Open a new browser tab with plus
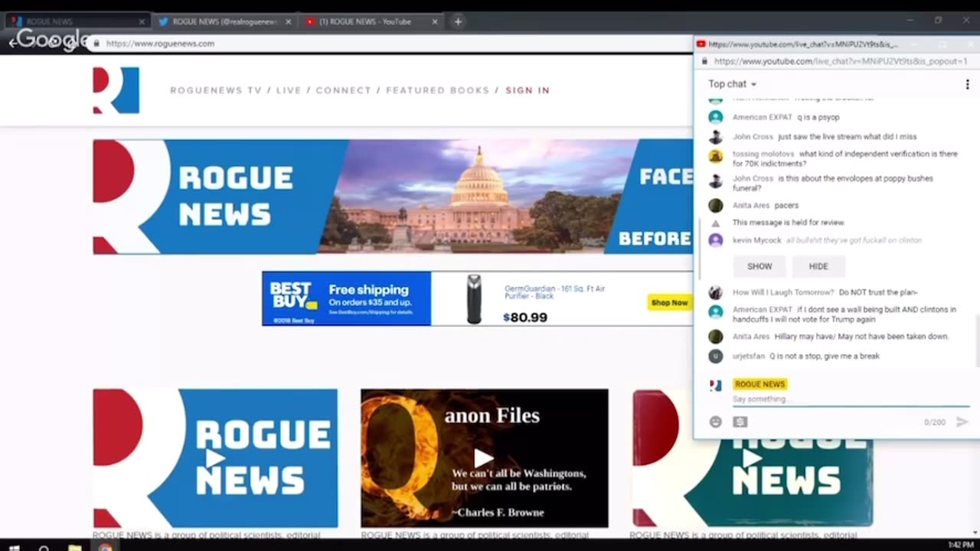This screenshot has height=551, width=980. click(458, 21)
